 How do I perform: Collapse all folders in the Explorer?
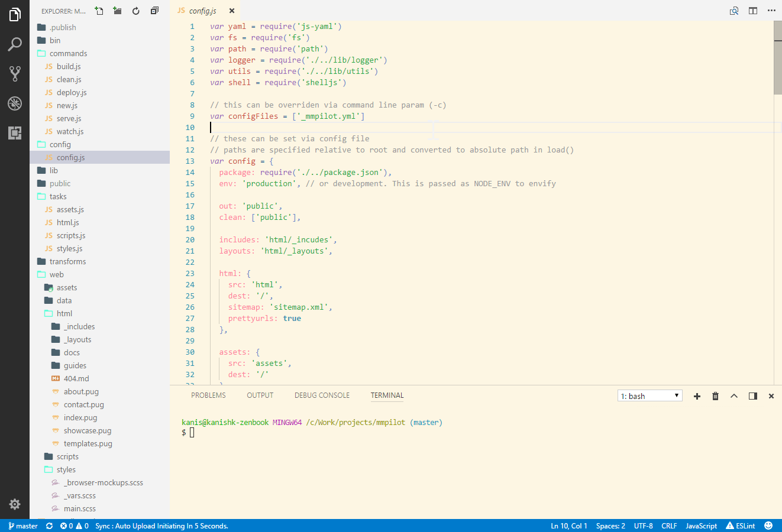(x=154, y=10)
